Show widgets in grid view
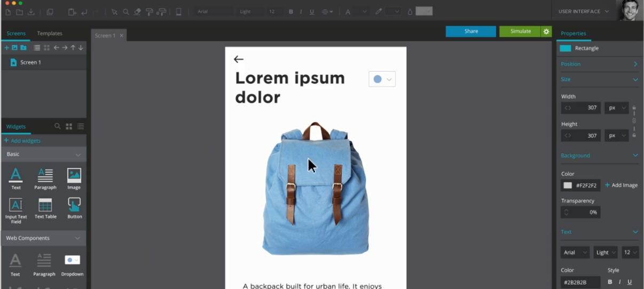 [69, 126]
